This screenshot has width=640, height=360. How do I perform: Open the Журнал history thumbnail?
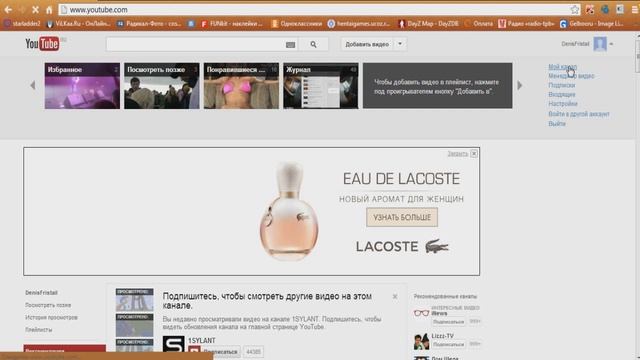[x=321, y=86]
